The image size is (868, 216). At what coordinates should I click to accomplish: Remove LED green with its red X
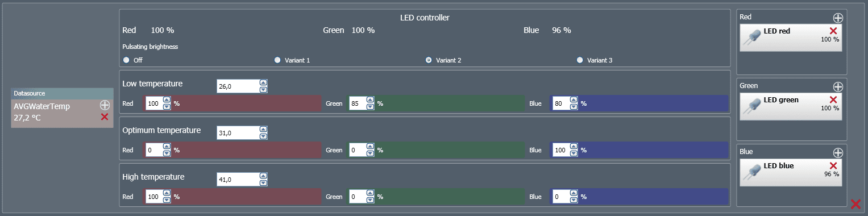[x=833, y=99]
